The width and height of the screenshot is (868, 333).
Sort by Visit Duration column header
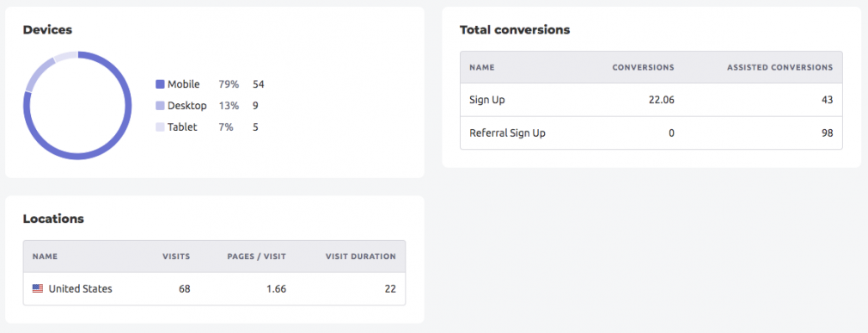pyautogui.click(x=360, y=256)
